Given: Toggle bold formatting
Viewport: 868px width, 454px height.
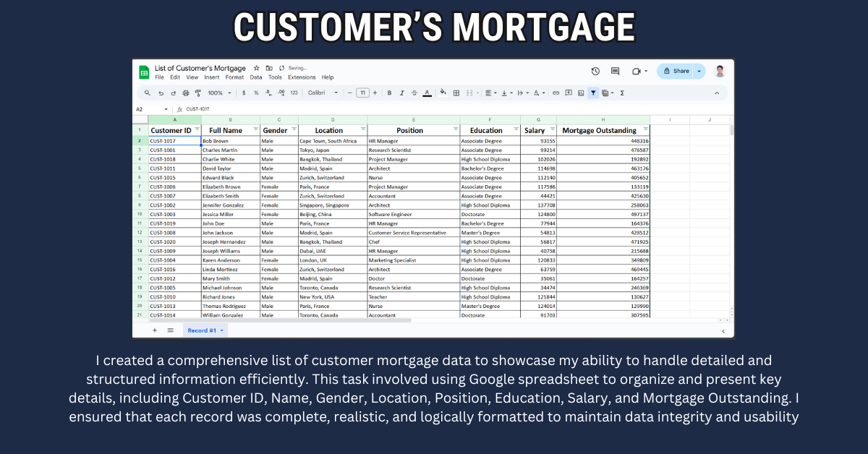Looking at the screenshot, I should point(389,93).
